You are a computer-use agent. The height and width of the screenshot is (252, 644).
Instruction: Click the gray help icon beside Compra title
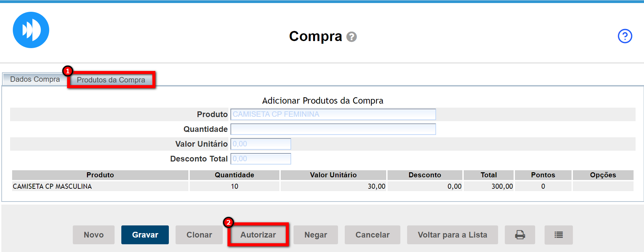coord(351,37)
